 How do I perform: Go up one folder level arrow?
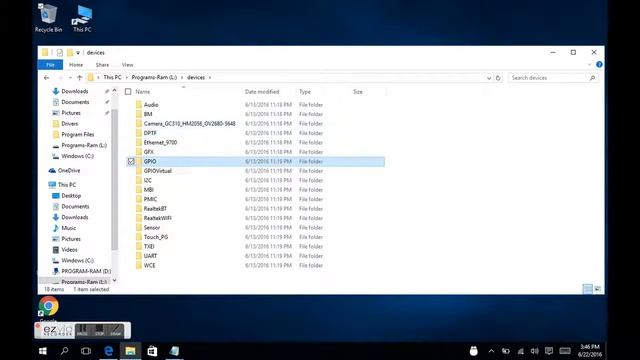[80, 78]
